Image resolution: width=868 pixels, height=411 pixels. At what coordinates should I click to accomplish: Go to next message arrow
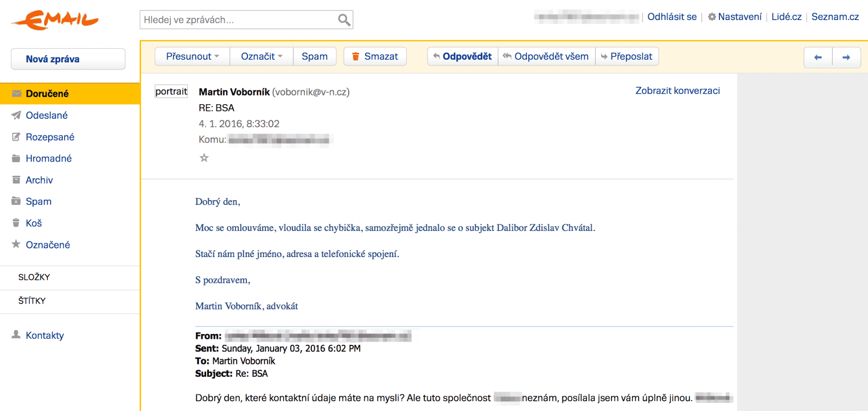point(846,57)
